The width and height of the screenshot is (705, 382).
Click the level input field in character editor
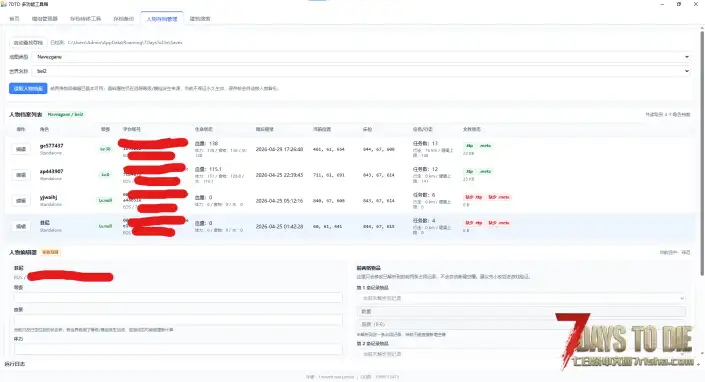(x=178, y=298)
